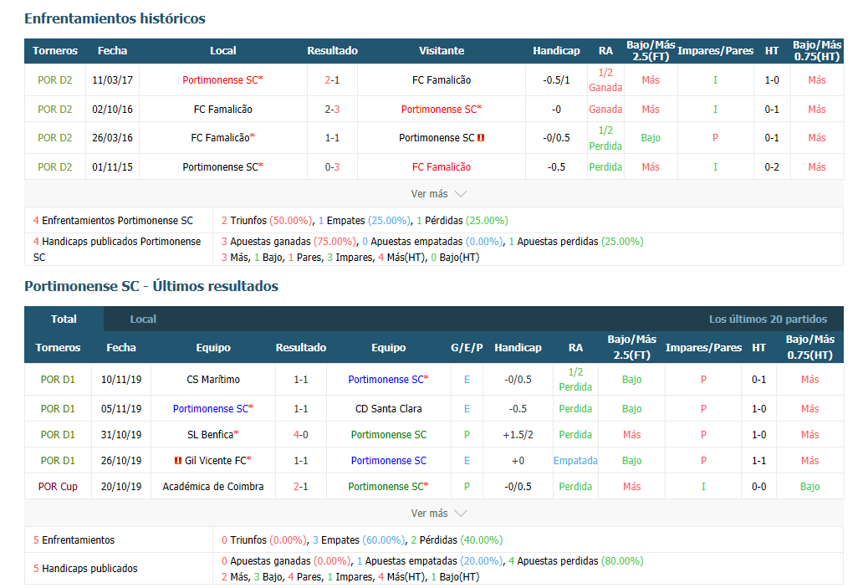The height and width of the screenshot is (588, 868).
Task: Switch to the Total tab
Action: [64, 319]
